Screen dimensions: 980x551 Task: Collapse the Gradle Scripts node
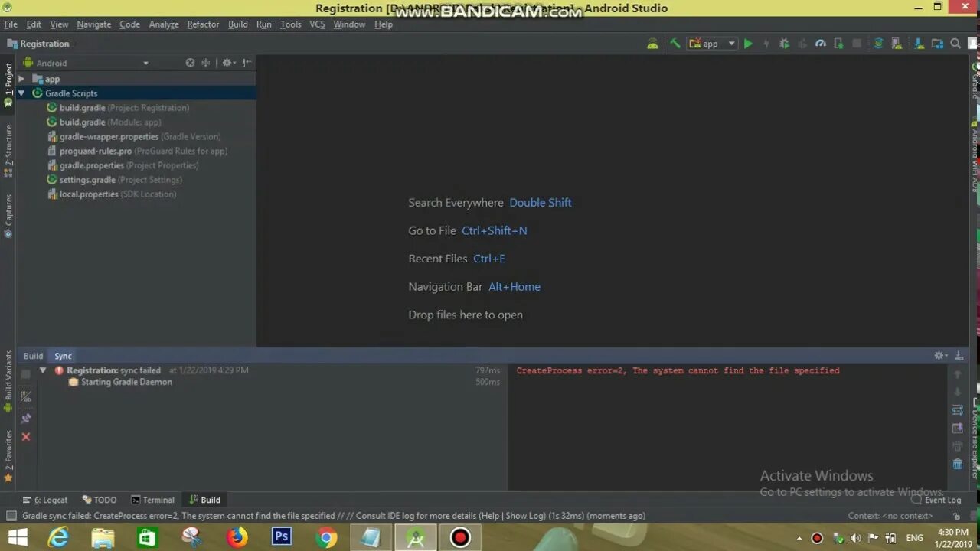(x=21, y=93)
